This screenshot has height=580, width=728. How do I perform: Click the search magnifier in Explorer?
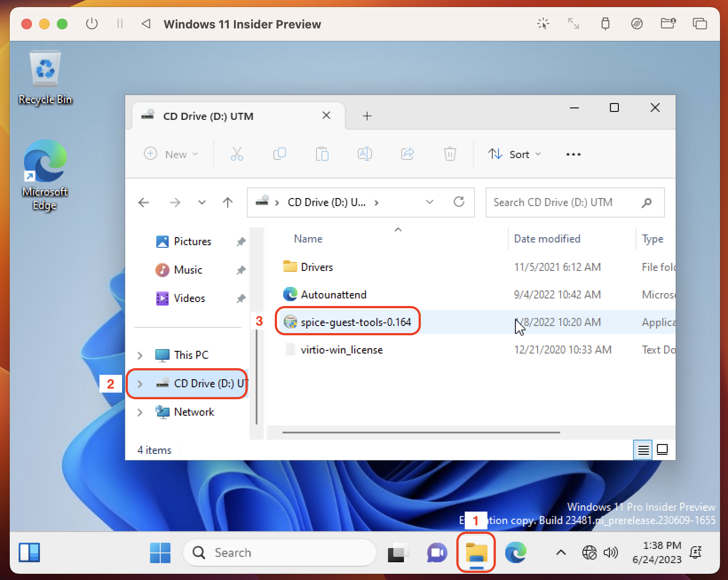647,203
